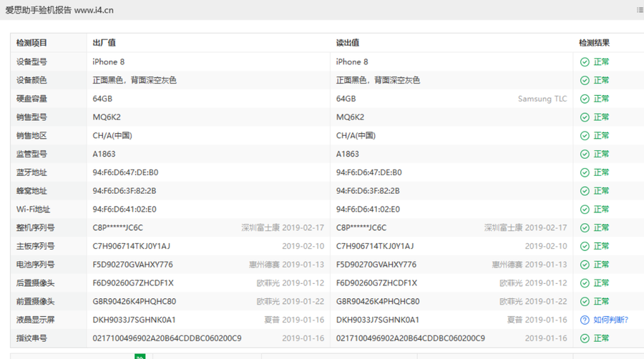This screenshot has height=359, width=644.
Task: Click the question mark icon beside 如何判断?
Action: pos(585,320)
